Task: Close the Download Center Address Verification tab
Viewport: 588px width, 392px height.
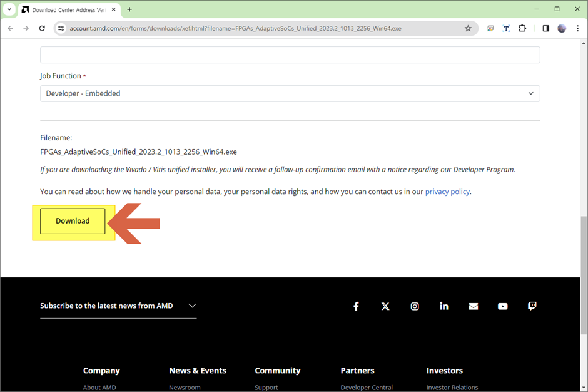Action: pyautogui.click(x=114, y=9)
